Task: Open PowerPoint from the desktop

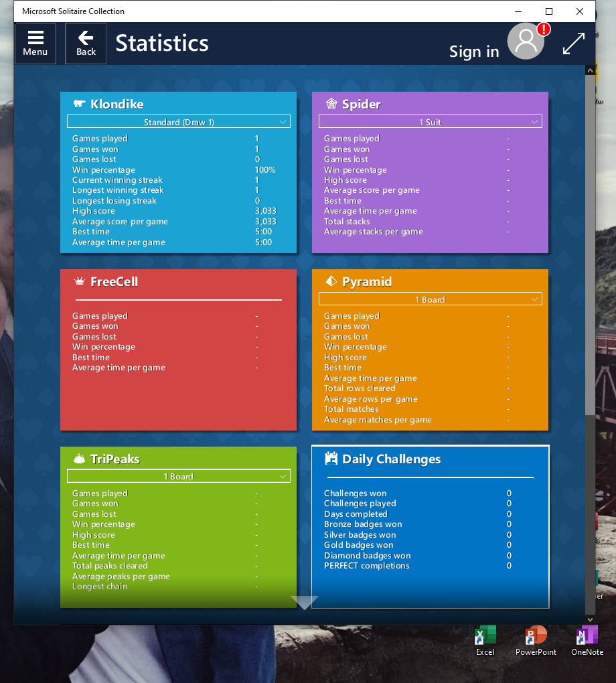Action: 536,641
